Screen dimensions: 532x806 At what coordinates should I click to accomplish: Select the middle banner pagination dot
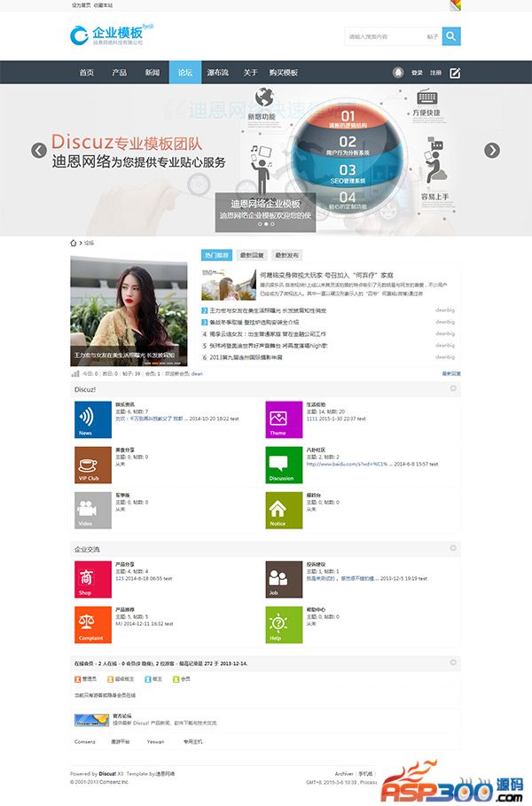(x=266, y=224)
